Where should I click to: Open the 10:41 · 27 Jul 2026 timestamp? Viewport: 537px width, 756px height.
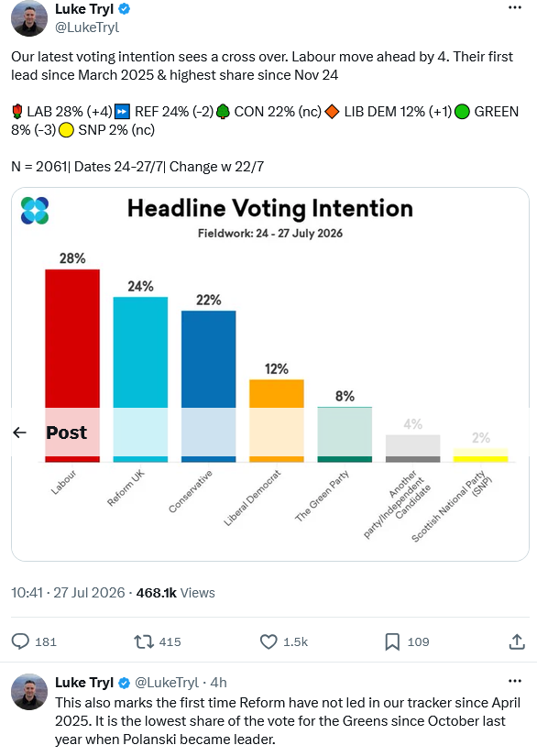click(68, 593)
